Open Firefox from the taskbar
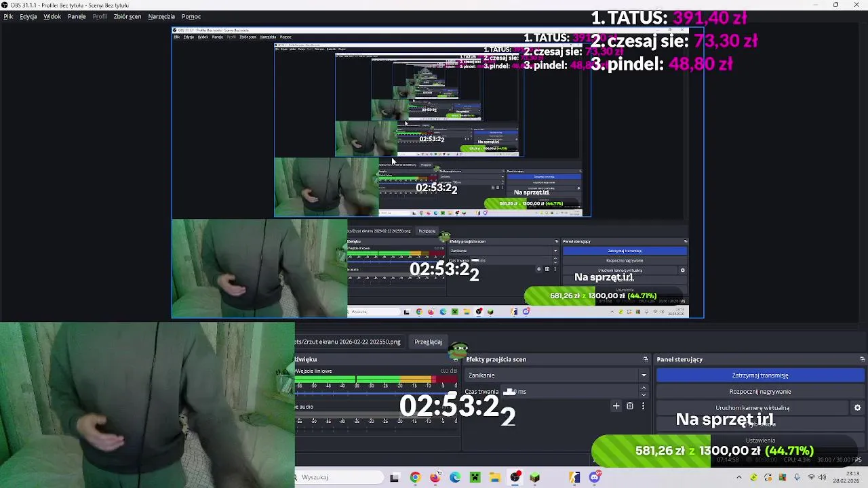Screen dimensions: 868x488 435,478
